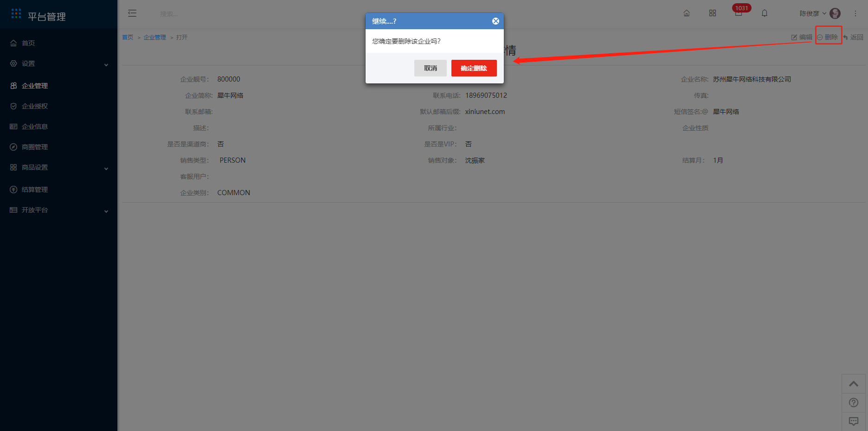Click the dialog message 您确定要删除该企业吗

click(406, 41)
